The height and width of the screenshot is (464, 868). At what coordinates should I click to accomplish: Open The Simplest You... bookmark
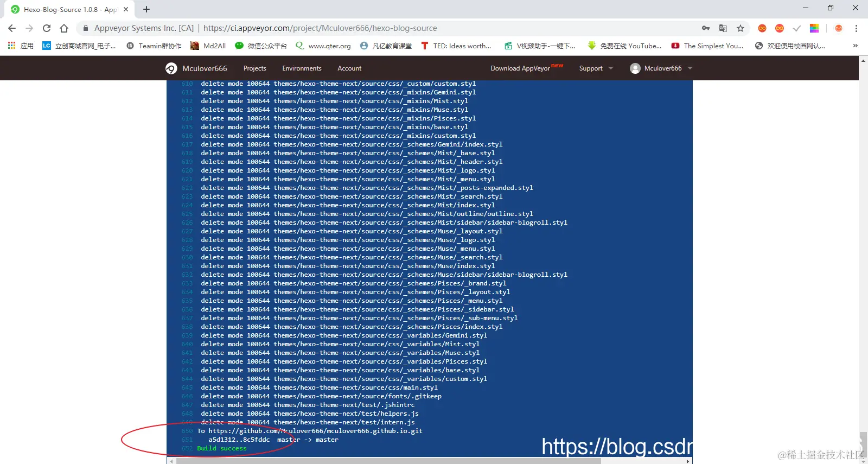click(x=707, y=46)
